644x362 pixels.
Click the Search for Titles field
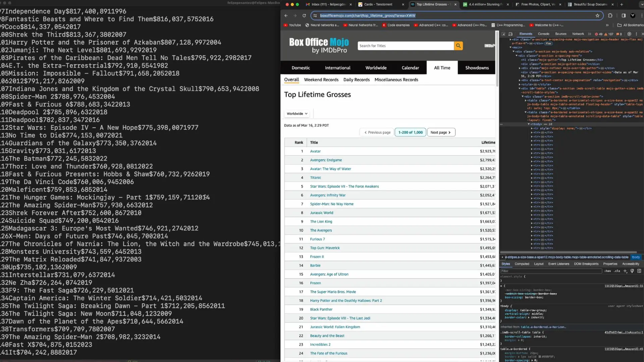pyautogui.click(x=405, y=46)
